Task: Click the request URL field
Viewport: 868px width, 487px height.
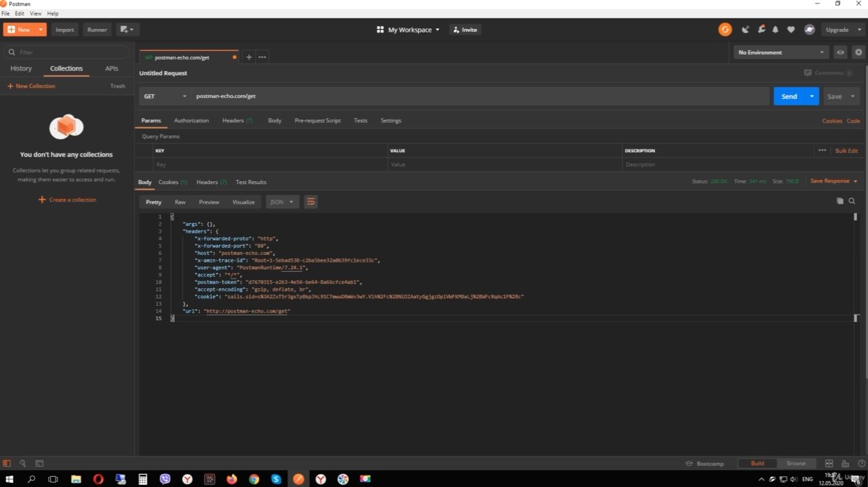Action: point(480,96)
